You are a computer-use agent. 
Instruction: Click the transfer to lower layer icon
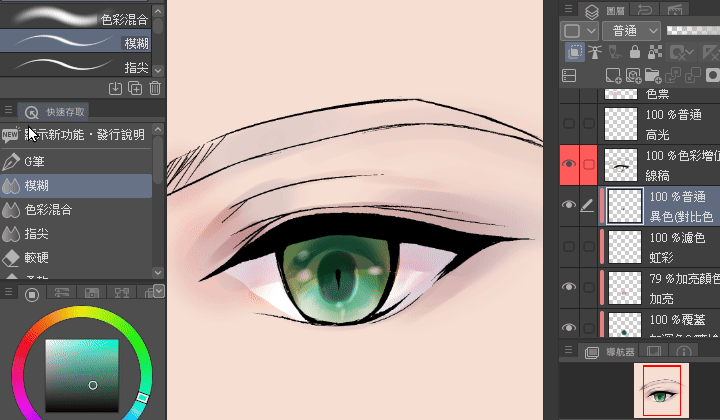point(673,76)
